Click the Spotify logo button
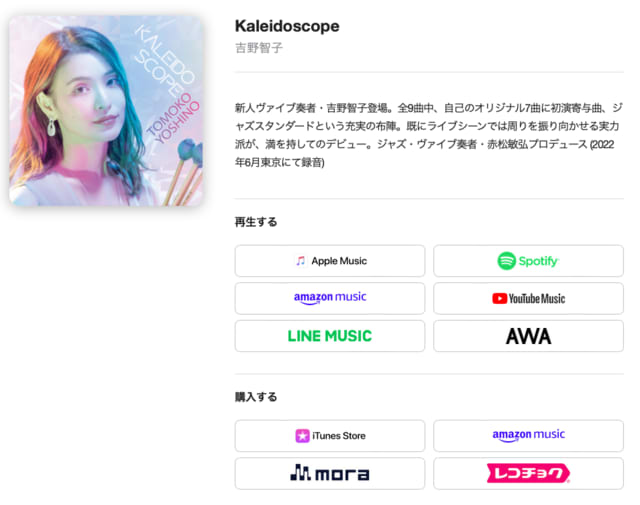 (529, 261)
